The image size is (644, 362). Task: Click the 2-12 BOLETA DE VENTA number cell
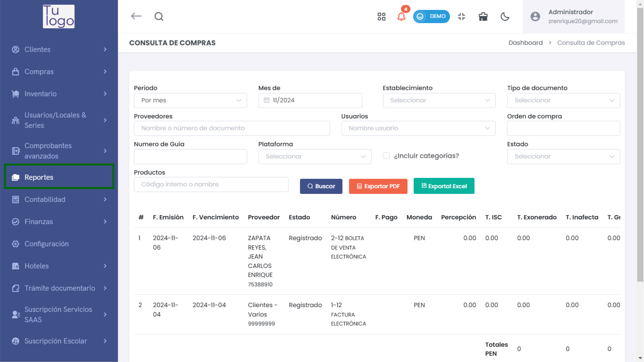pyautogui.click(x=348, y=247)
